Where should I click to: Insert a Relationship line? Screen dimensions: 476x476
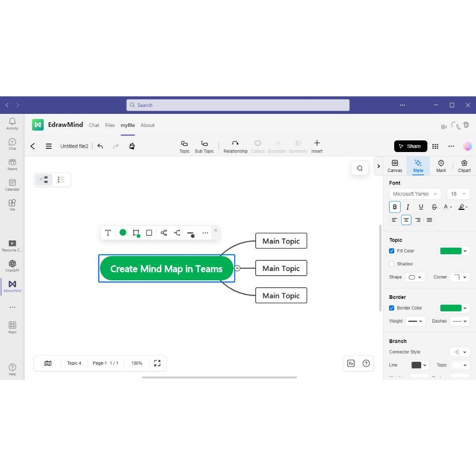pyautogui.click(x=235, y=146)
